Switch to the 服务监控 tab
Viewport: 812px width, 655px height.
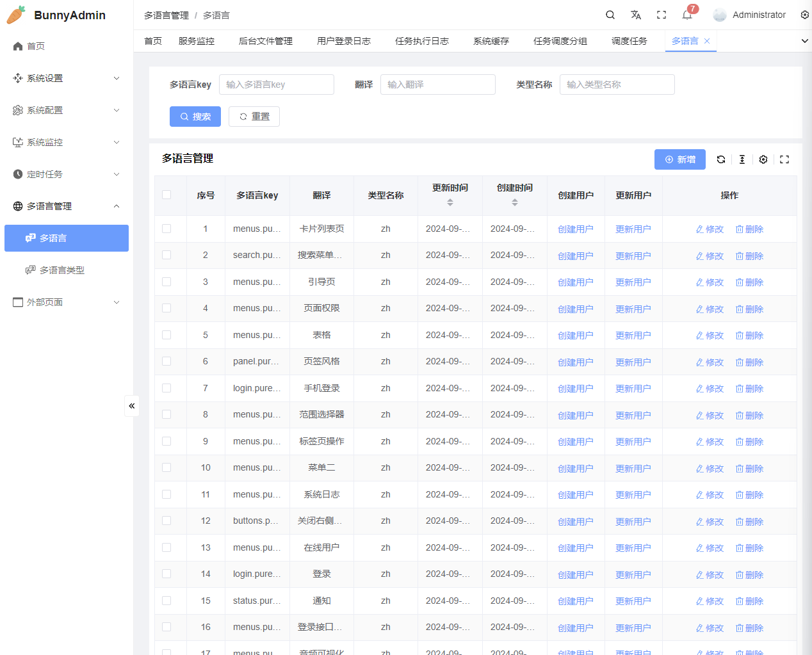click(197, 41)
